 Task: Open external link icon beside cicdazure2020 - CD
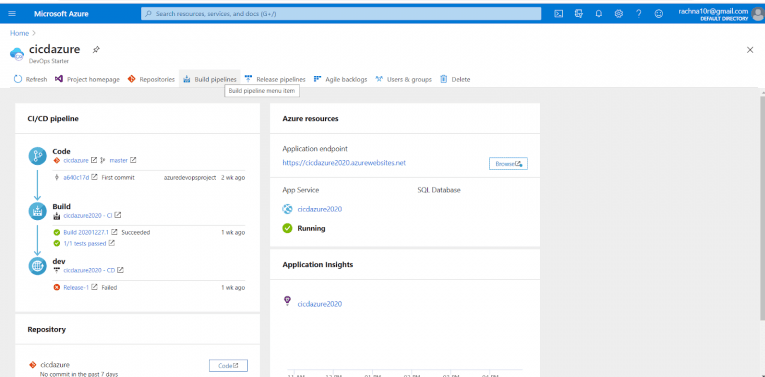tap(120, 270)
